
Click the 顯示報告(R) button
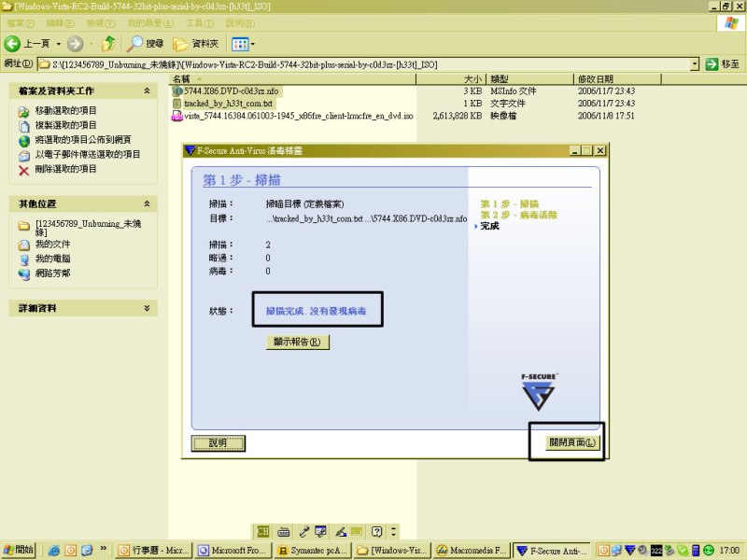tap(297, 342)
